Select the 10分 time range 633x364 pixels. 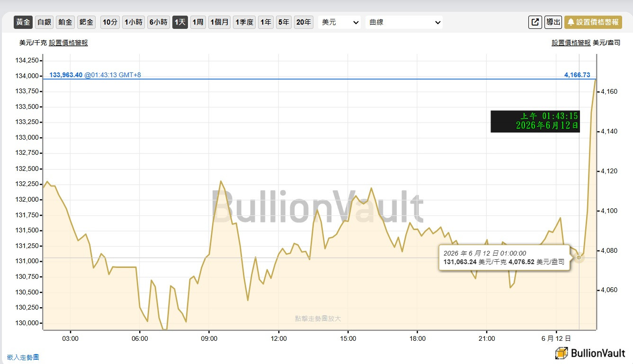click(x=110, y=22)
